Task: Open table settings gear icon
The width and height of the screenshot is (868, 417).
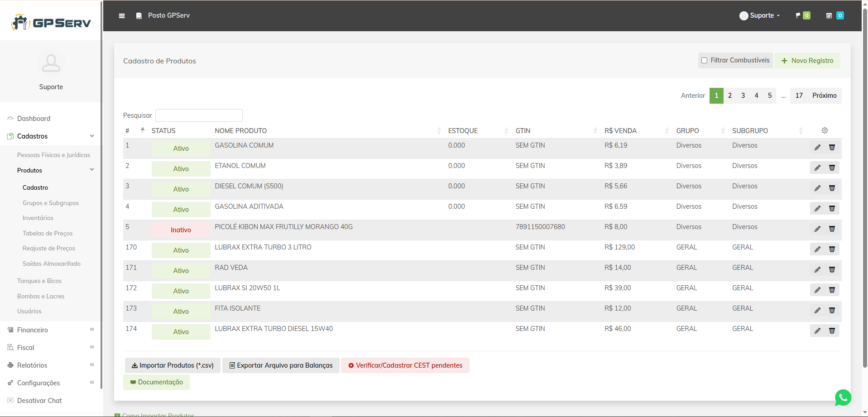Action: tap(825, 130)
